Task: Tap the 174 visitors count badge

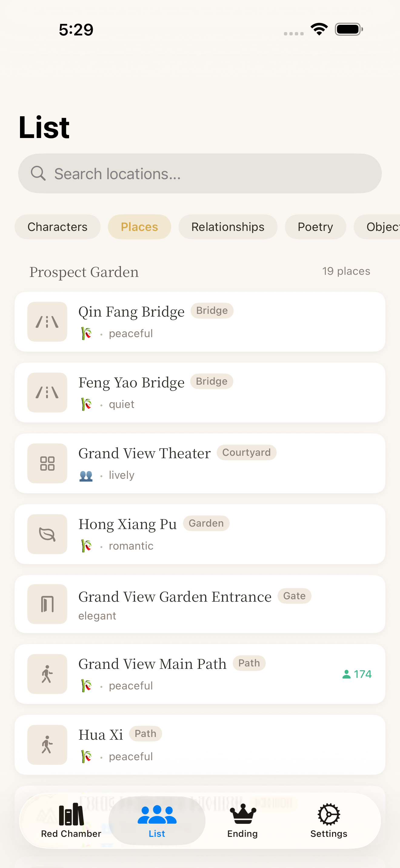Action: point(357,674)
